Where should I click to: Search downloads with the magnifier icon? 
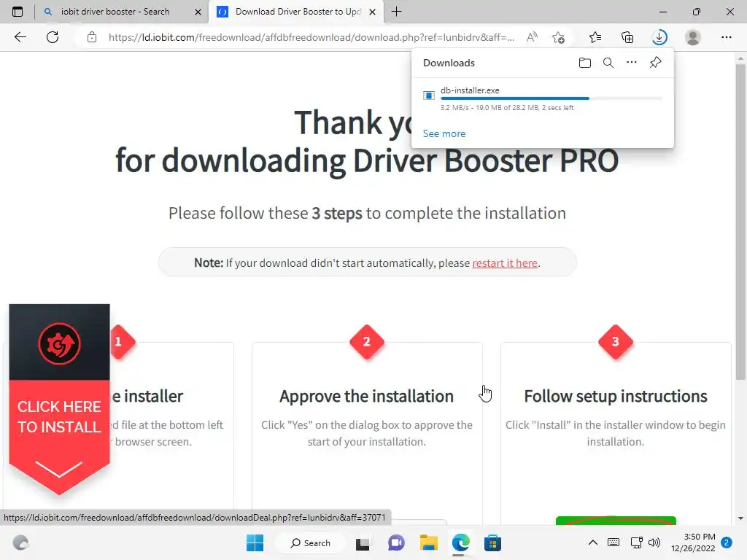point(608,63)
